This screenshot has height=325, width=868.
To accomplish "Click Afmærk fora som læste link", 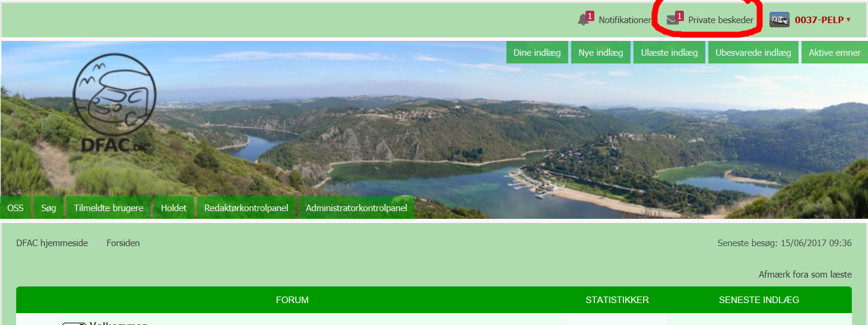I will pyautogui.click(x=805, y=275).
